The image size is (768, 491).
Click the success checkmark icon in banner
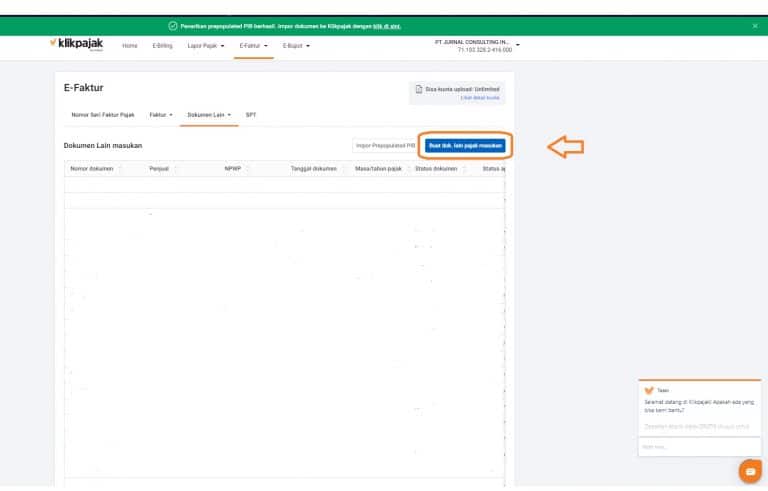(173, 25)
